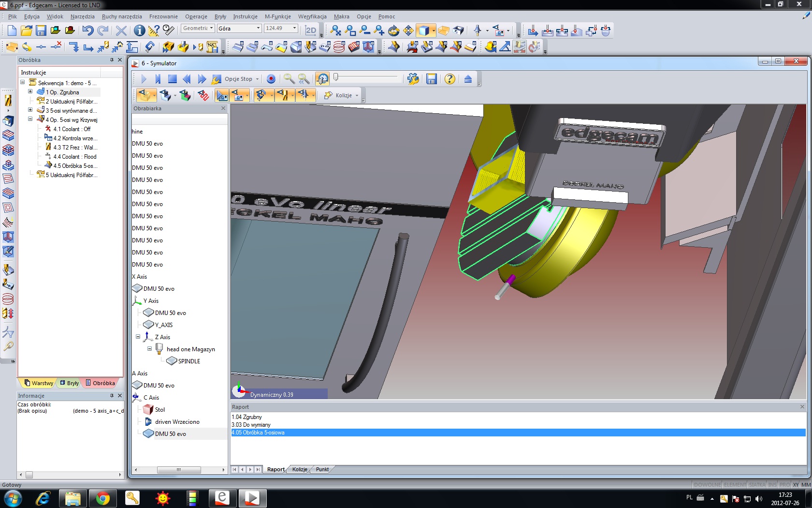Save the simulation with the simulator disk icon
812x508 pixels.
click(432, 79)
